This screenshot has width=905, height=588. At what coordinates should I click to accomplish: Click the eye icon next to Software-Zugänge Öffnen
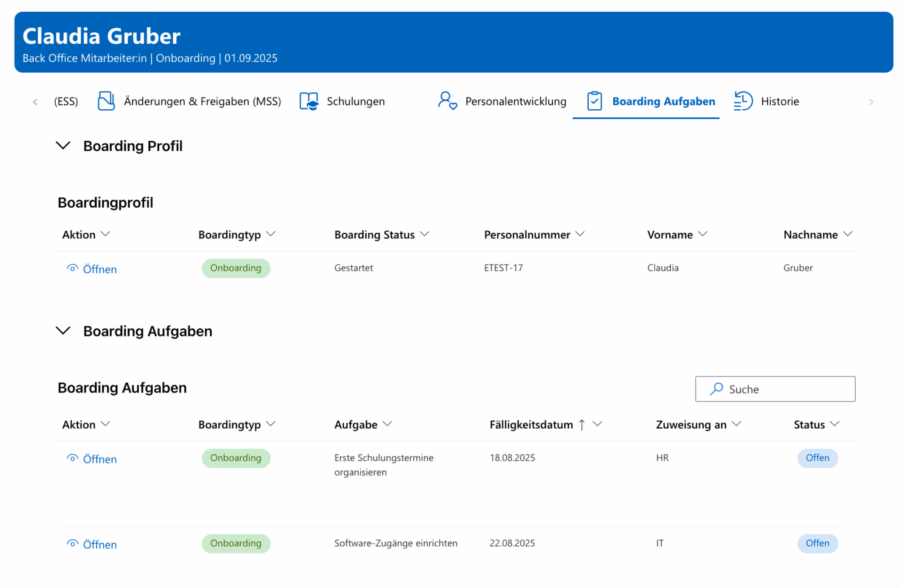72,543
